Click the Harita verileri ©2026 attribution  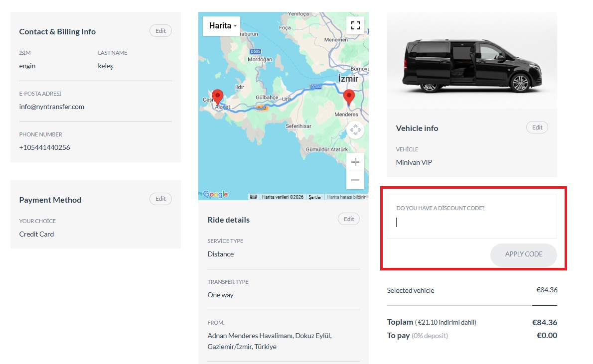[283, 197]
